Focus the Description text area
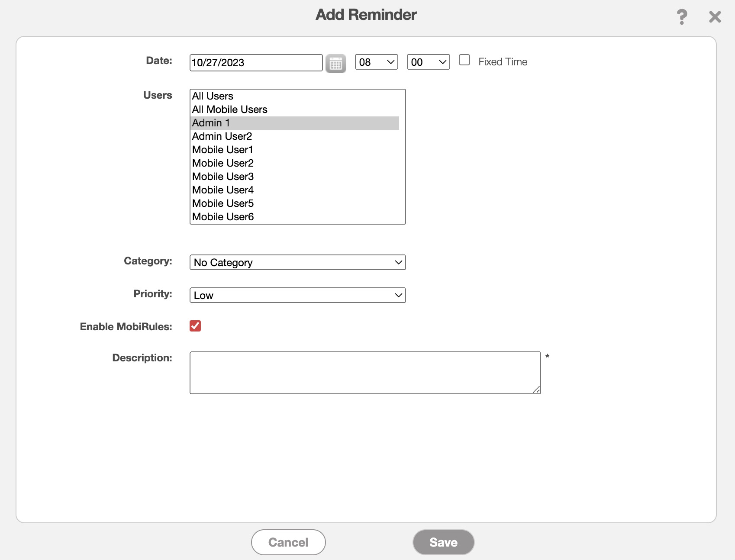The image size is (735, 560). pos(365,373)
